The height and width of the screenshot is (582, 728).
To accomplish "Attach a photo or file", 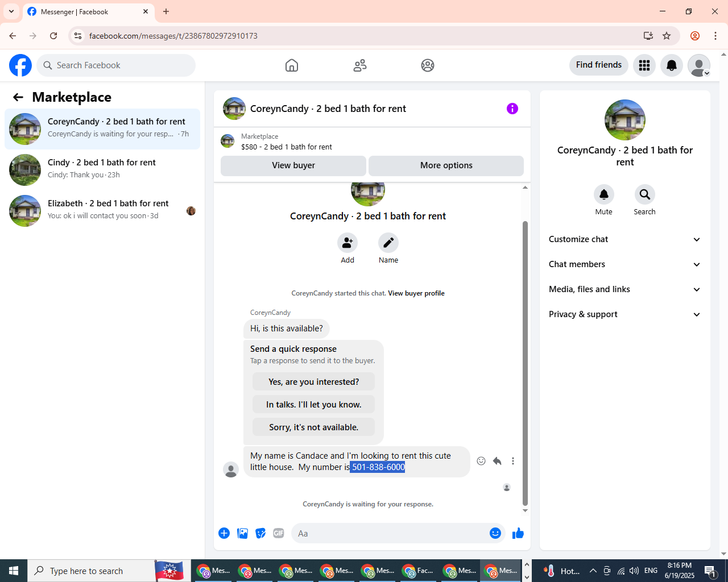I will point(242,533).
